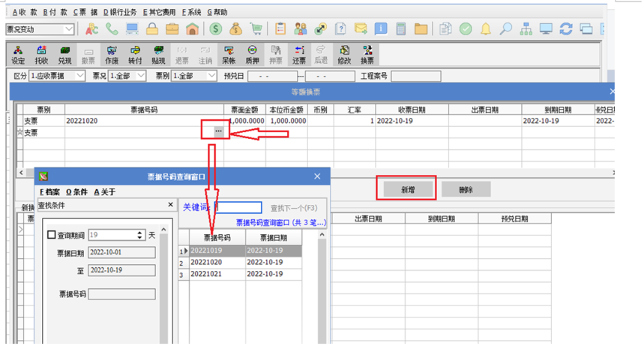Click the 贴现 discount toolbar icon
Image resolution: width=644 pixels, height=364 pixels.
(x=158, y=55)
